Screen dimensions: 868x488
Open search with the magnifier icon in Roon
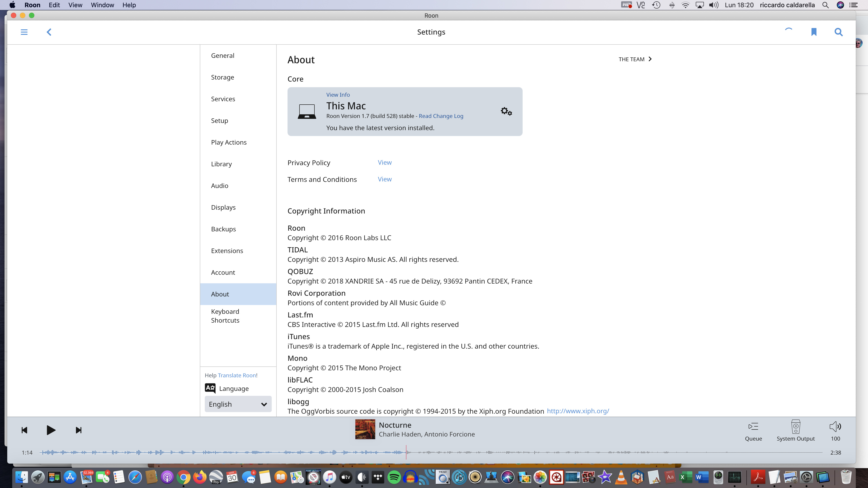click(839, 32)
